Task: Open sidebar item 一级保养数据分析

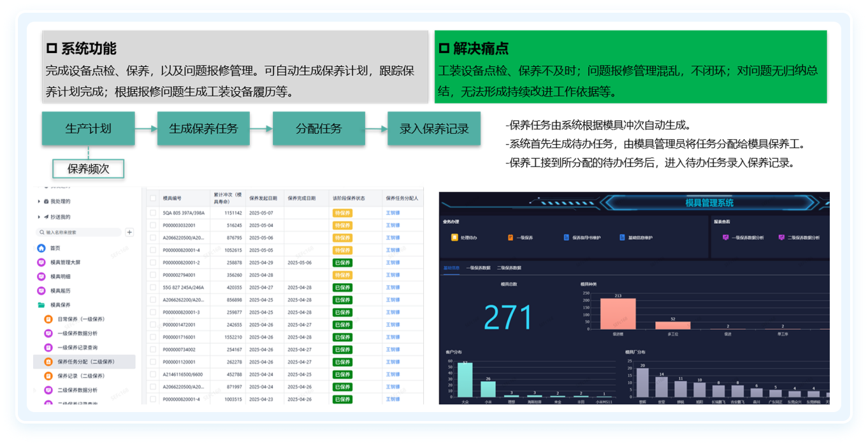Action: click(77, 333)
